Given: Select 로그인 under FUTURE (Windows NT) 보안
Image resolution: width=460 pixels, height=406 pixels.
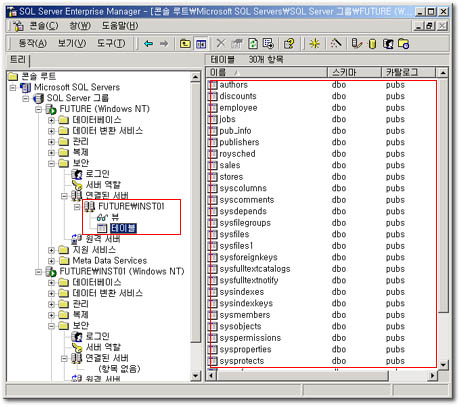Looking at the screenshot, I should (x=97, y=174).
